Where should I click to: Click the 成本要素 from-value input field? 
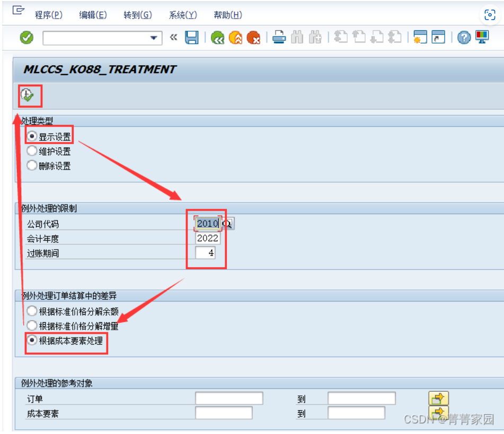click(x=224, y=413)
